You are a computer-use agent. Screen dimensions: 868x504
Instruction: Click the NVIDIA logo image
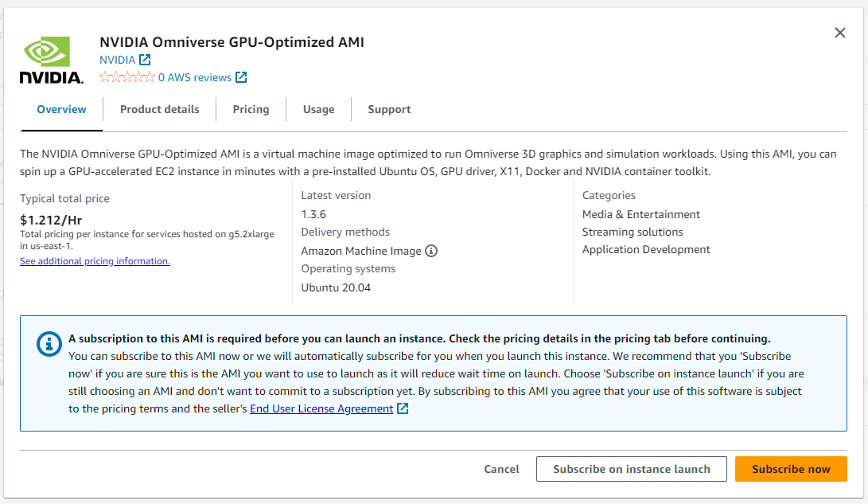52,61
